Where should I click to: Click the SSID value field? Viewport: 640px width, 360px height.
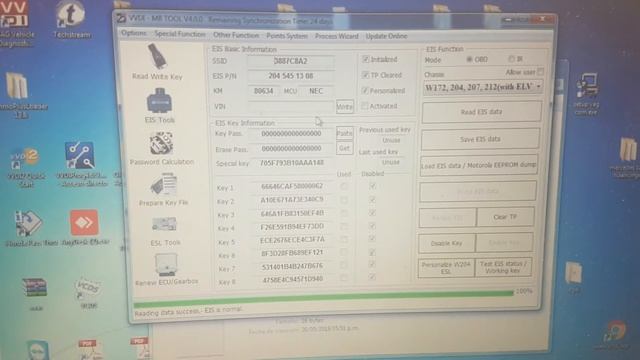291,61
